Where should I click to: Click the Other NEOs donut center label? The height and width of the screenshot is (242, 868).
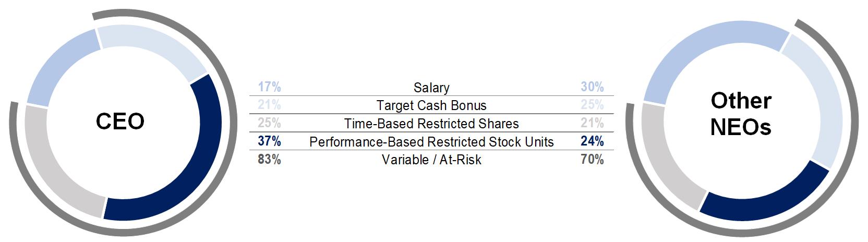coord(741,114)
